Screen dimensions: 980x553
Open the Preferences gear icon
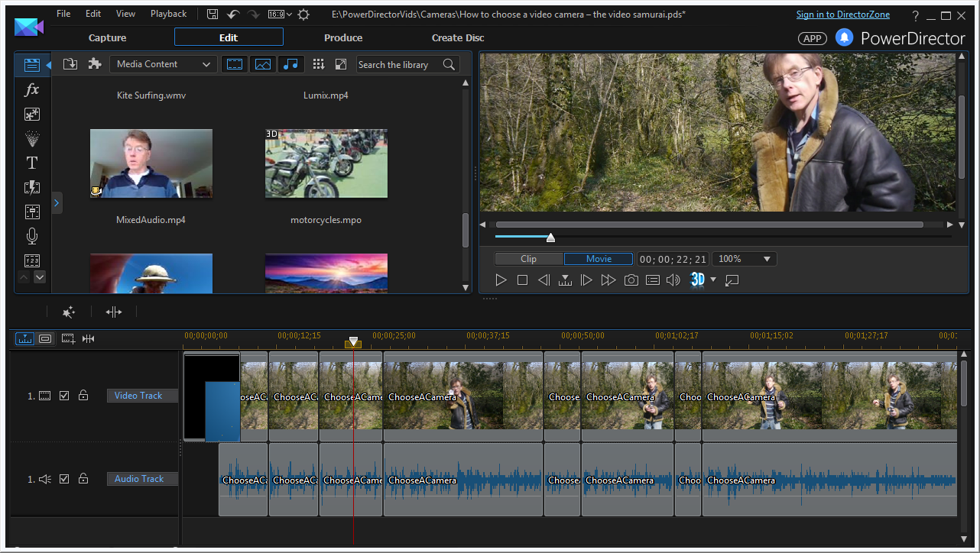point(303,15)
